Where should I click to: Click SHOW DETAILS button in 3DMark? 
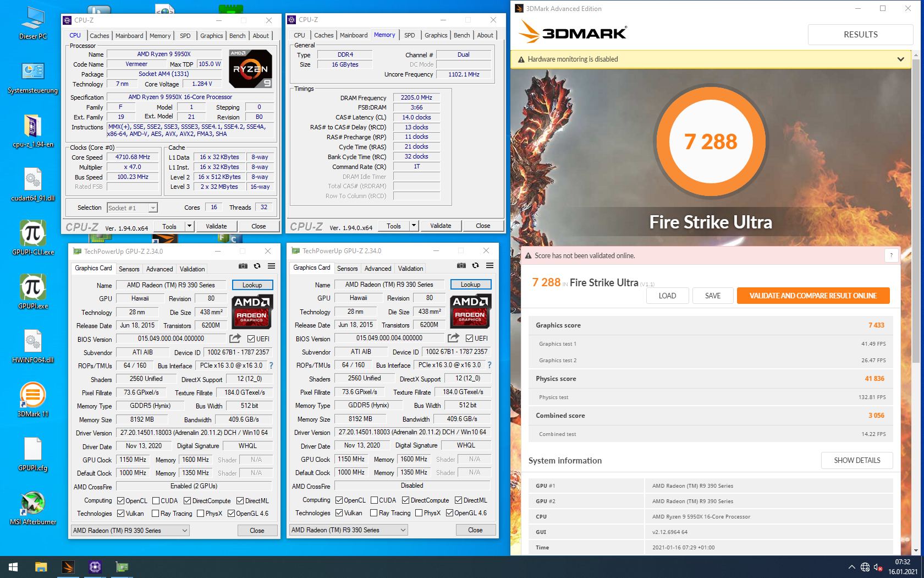pyautogui.click(x=857, y=460)
